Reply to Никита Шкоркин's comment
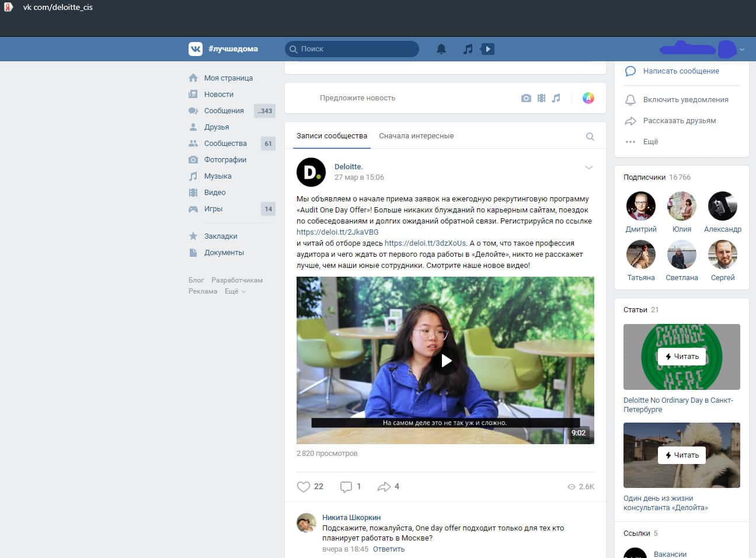Viewport: 756px width, 558px height. tap(388, 549)
